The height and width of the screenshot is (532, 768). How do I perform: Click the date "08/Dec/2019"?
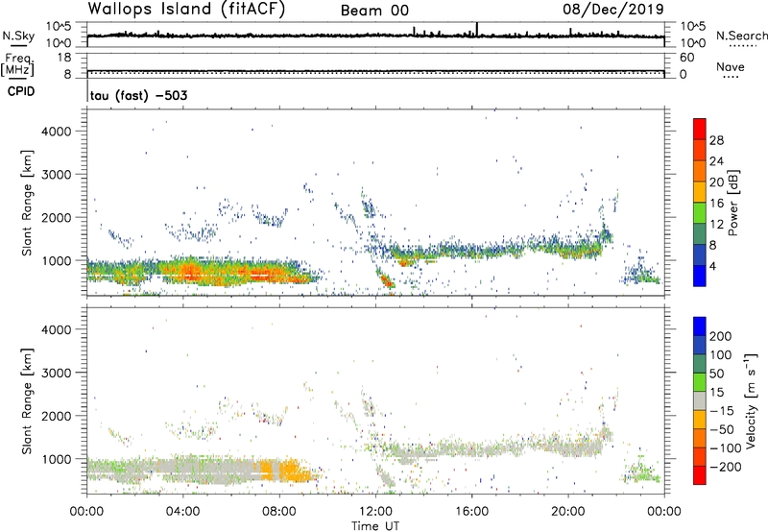point(613,9)
